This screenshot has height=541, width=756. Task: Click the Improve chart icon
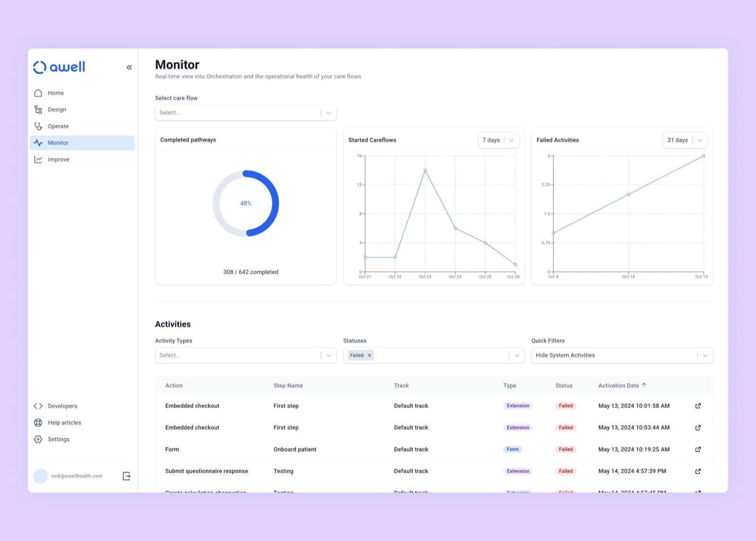click(x=38, y=160)
